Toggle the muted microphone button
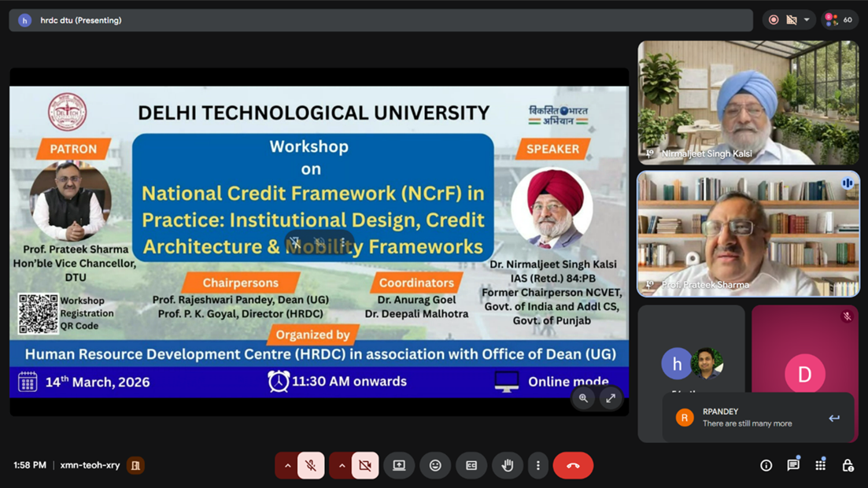 311,466
